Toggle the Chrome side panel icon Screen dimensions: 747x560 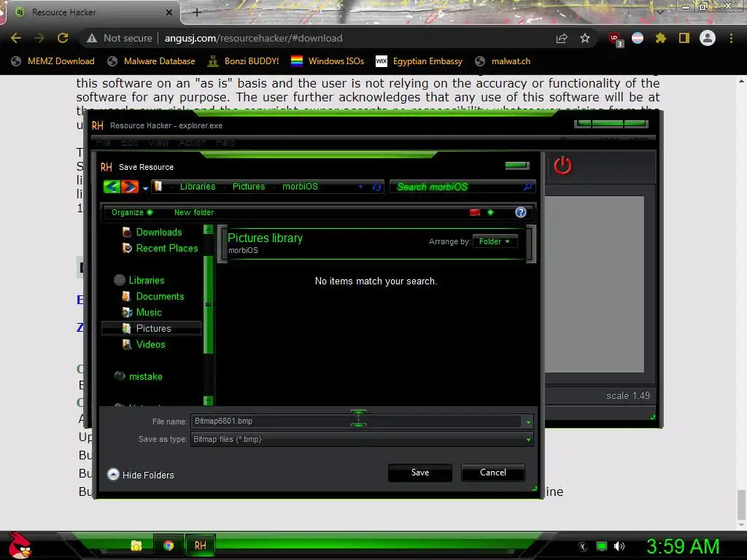pyautogui.click(x=684, y=38)
